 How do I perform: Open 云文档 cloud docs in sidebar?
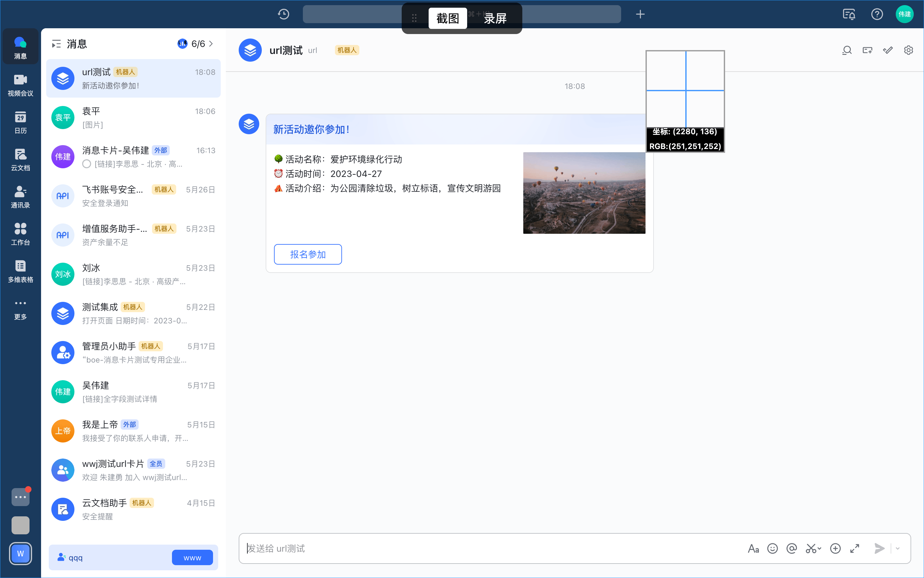click(x=20, y=159)
